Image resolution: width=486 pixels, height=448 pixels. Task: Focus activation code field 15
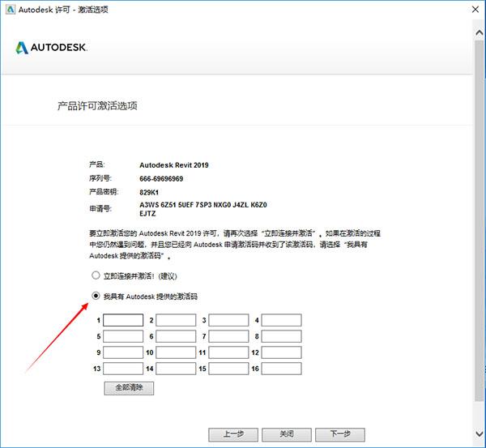(228, 369)
